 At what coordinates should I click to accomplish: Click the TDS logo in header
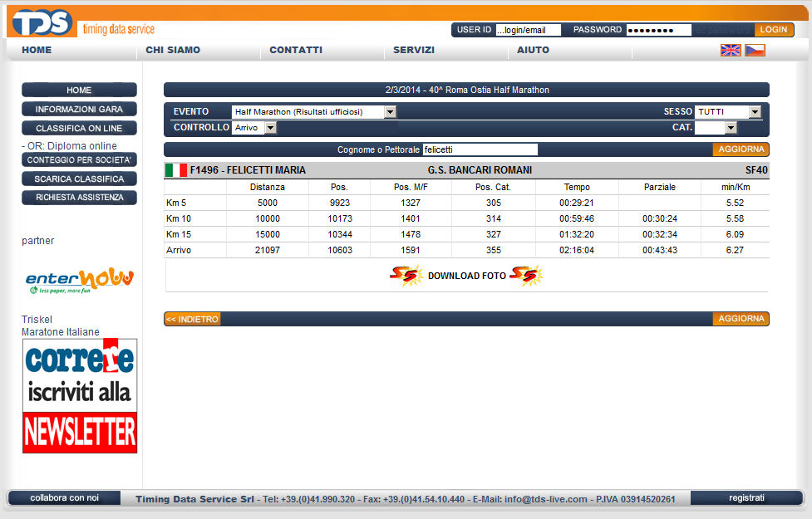click(x=43, y=23)
